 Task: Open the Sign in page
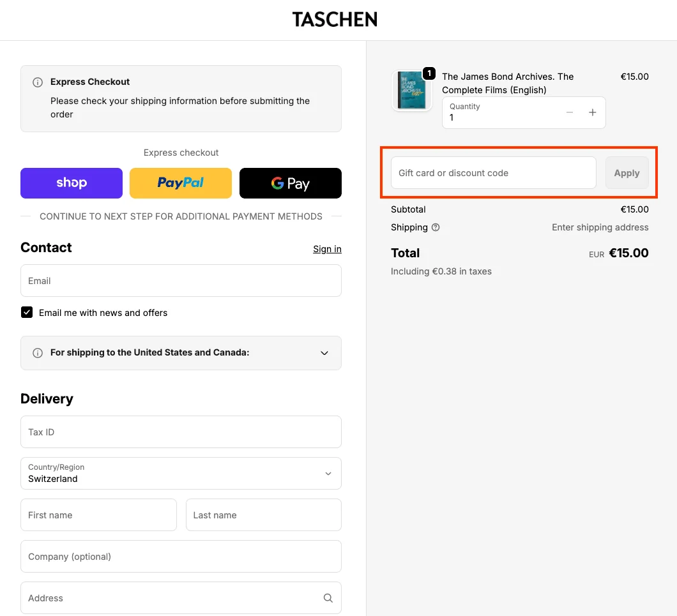pyautogui.click(x=327, y=249)
